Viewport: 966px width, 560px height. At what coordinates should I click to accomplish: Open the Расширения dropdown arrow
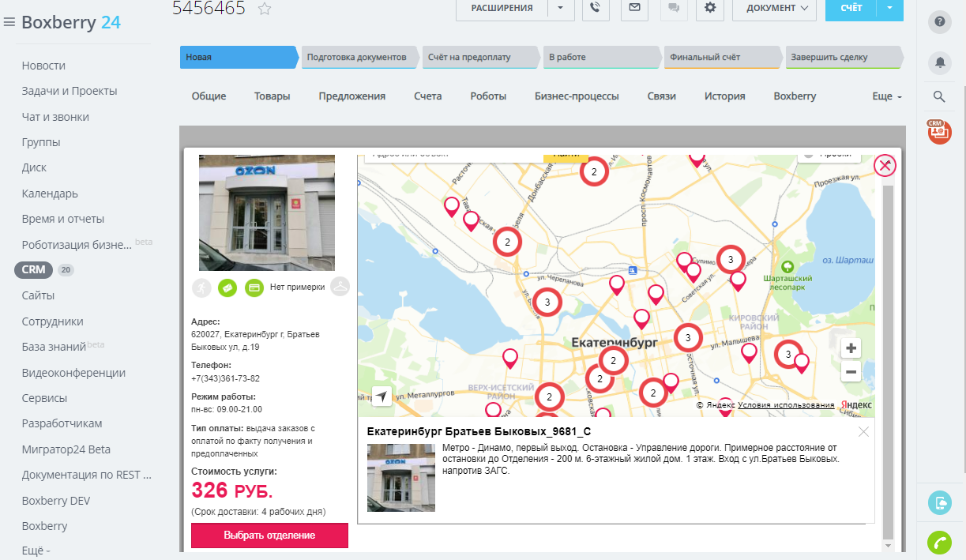point(560,8)
